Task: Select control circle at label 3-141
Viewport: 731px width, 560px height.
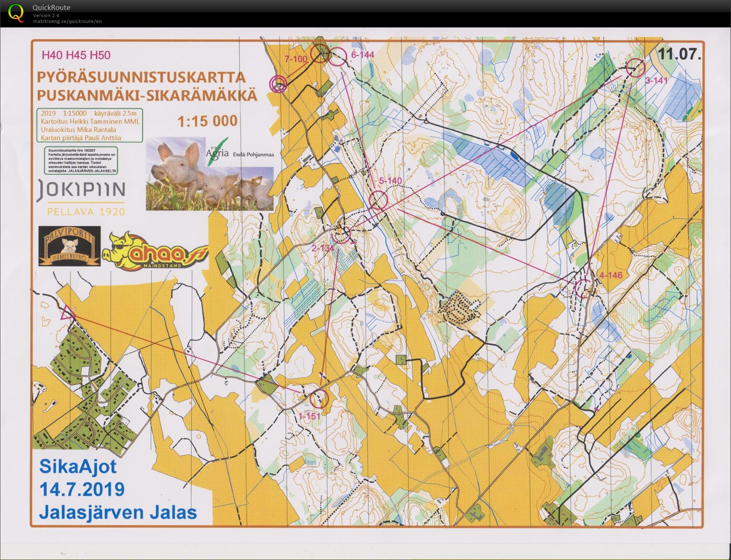Action: (x=635, y=67)
